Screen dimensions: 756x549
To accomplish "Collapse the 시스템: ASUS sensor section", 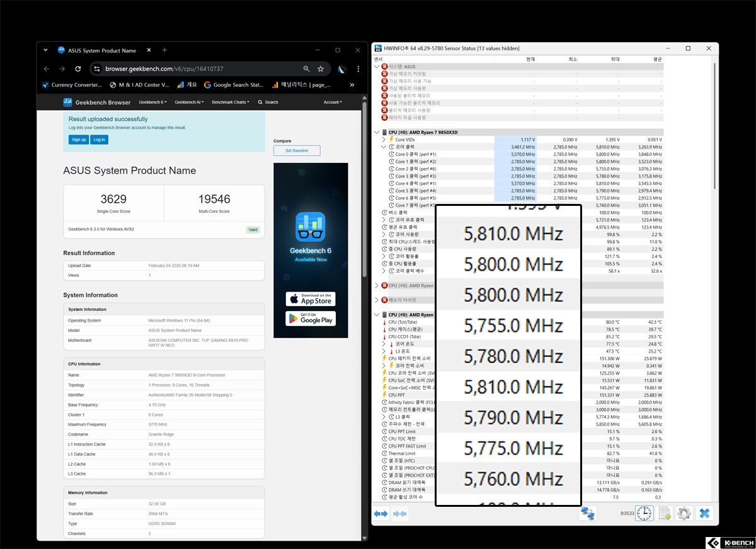I will point(377,67).
